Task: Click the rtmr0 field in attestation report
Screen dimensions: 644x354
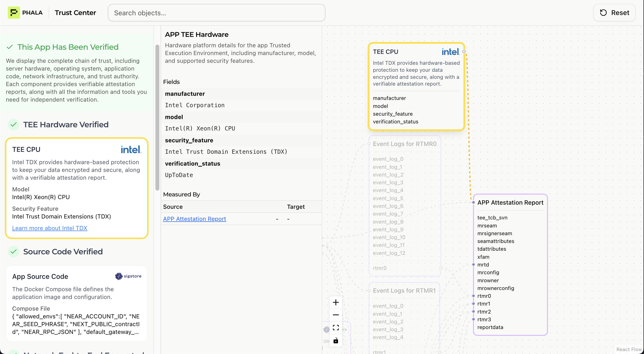Action: 484,296
